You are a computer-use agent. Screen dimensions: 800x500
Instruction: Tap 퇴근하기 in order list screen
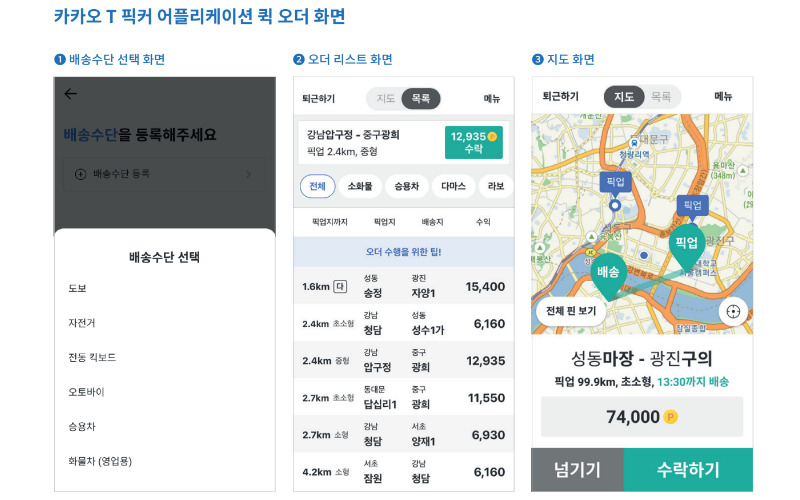point(318,98)
